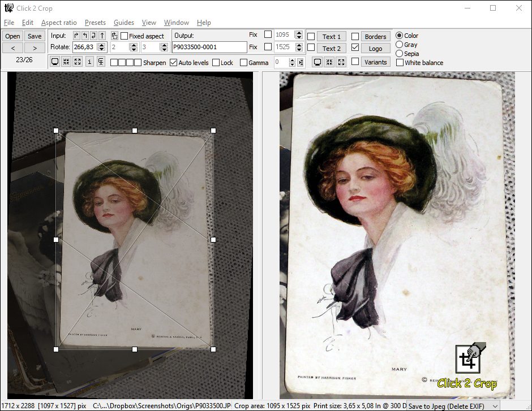
Task: Click the Variants button
Action: tap(376, 62)
